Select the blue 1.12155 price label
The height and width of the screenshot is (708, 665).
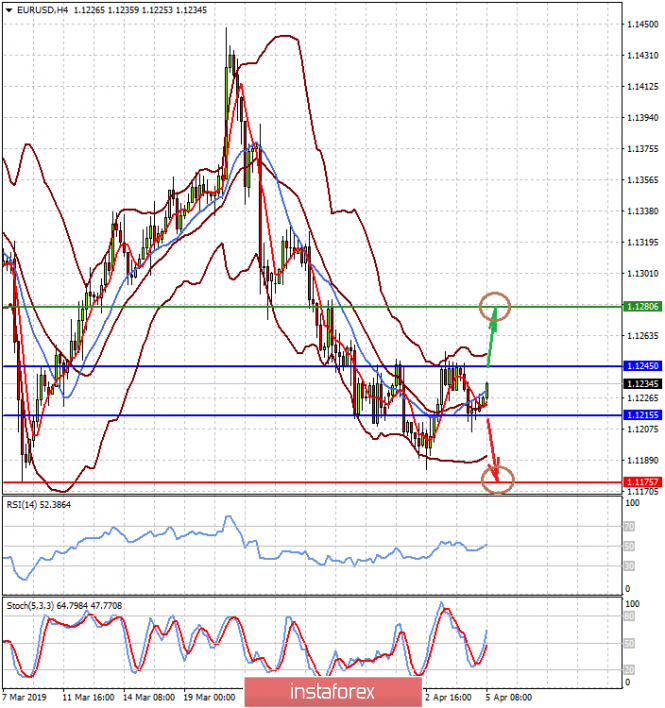642,414
